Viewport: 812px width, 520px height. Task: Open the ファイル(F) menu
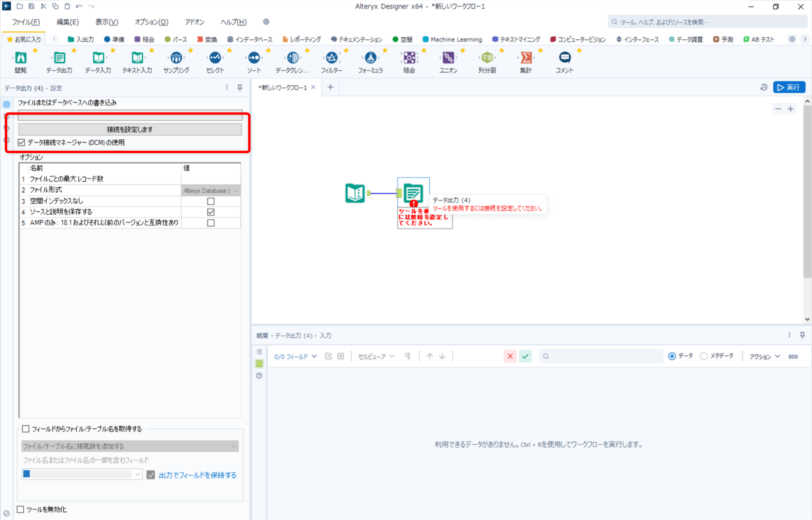coord(26,22)
